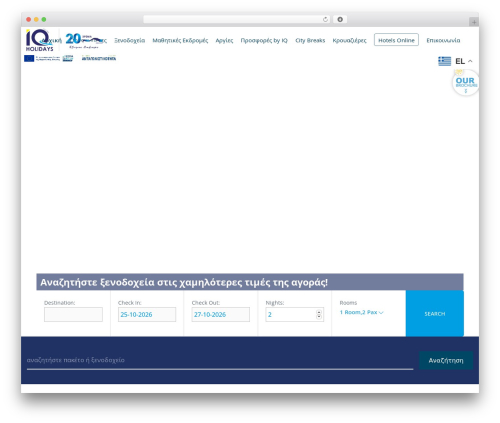Open the City Breaks menu item

pos(310,40)
